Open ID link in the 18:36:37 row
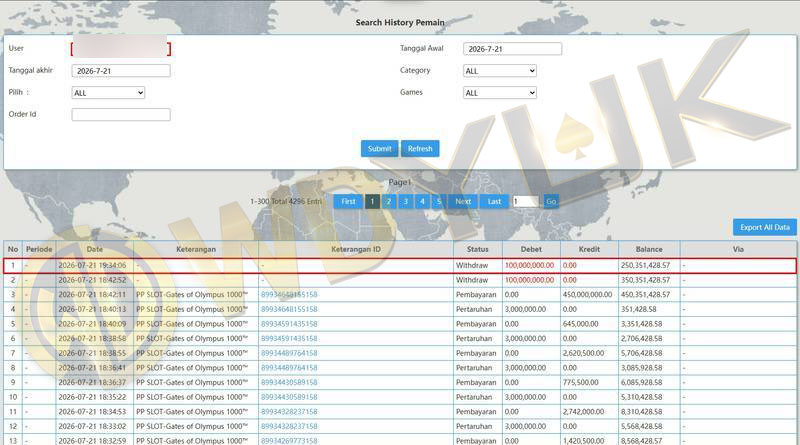Image resolution: width=800 pixels, height=445 pixels. click(289, 382)
